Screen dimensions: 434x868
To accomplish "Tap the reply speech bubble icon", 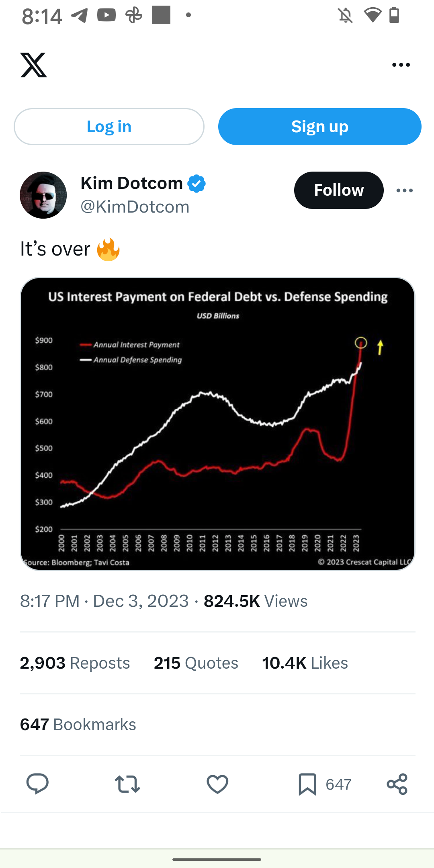I will coord(37,784).
